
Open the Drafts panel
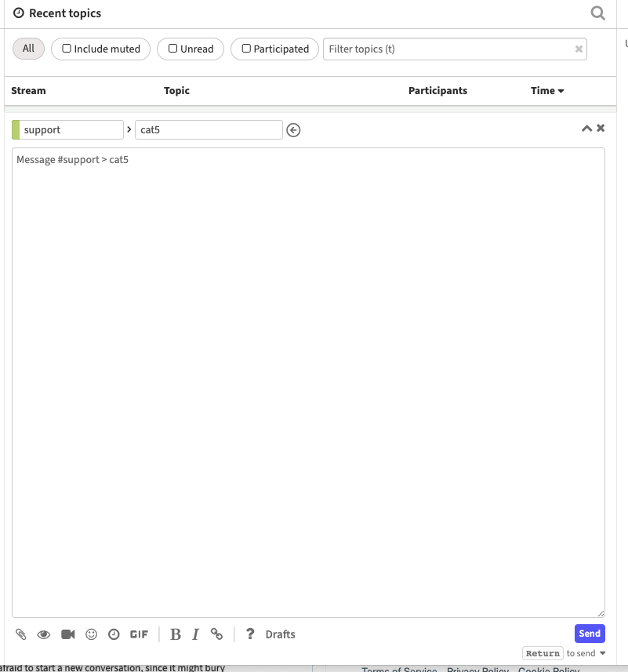pyautogui.click(x=280, y=634)
